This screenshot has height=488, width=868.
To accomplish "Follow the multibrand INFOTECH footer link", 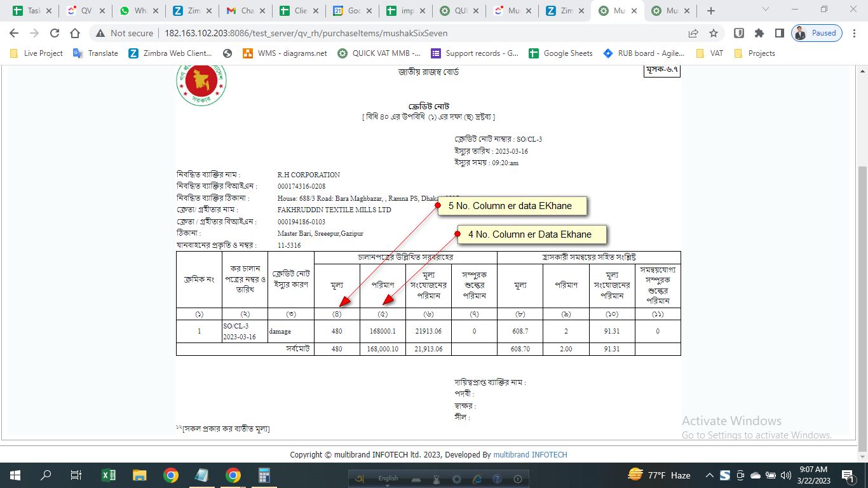I will [530, 455].
